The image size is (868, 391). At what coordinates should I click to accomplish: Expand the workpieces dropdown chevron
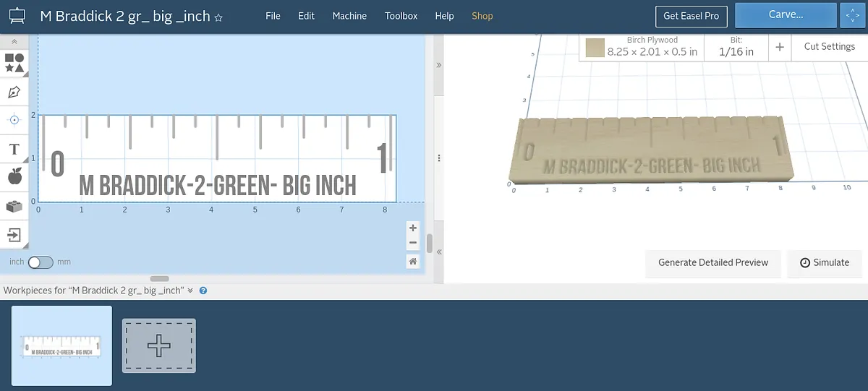click(190, 291)
